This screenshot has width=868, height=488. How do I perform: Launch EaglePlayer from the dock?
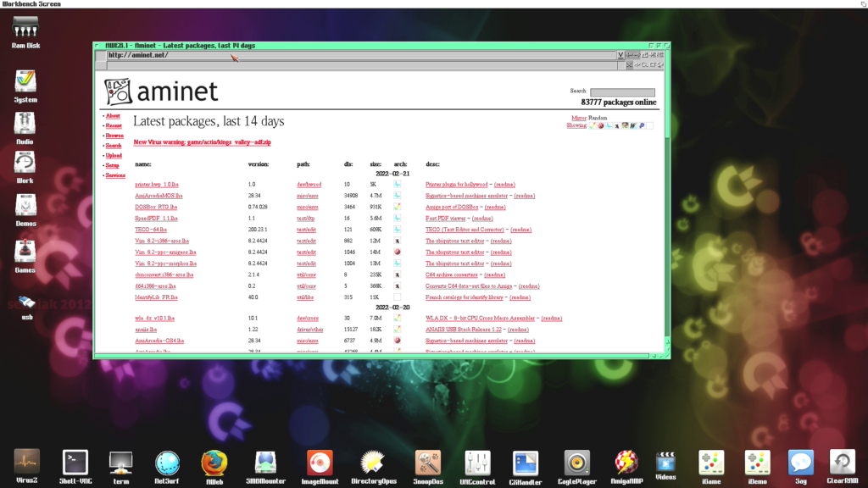click(x=576, y=468)
